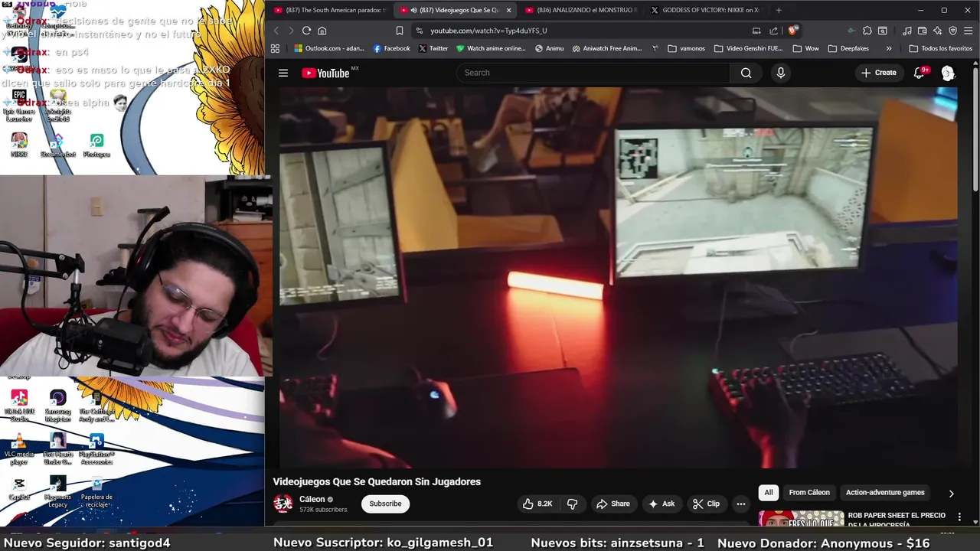Open Arknights Endfield desktop shortcut
The image size is (980, 551).
tap(58, 106)
